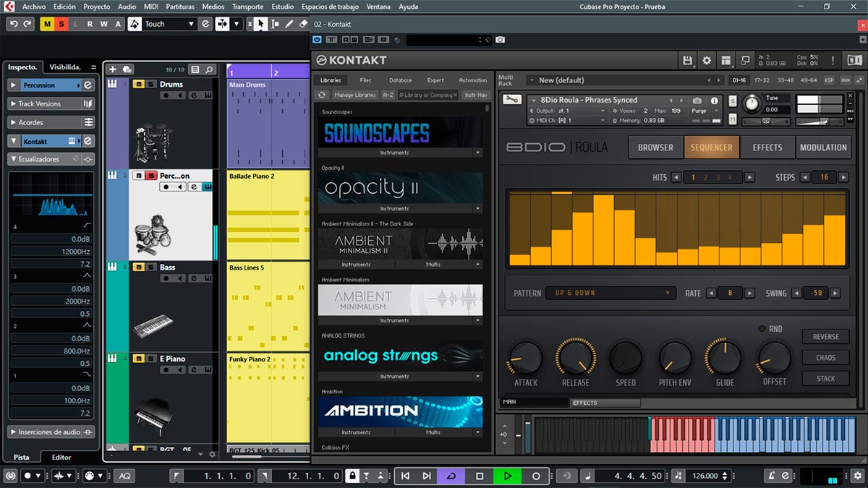Open the Touch automation mode dropdown
The height and width of the screenshot is (488, 868).
pyautogui.click(x=171, y=24)
